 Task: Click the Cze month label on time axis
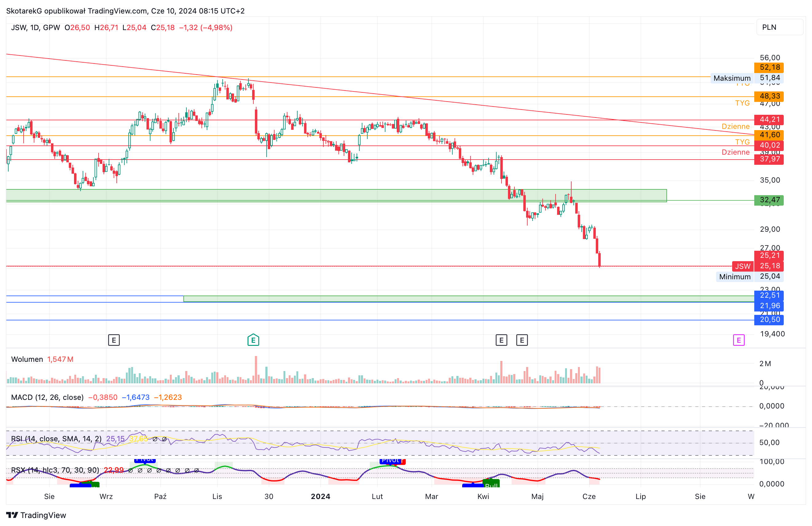pos(589,496)
